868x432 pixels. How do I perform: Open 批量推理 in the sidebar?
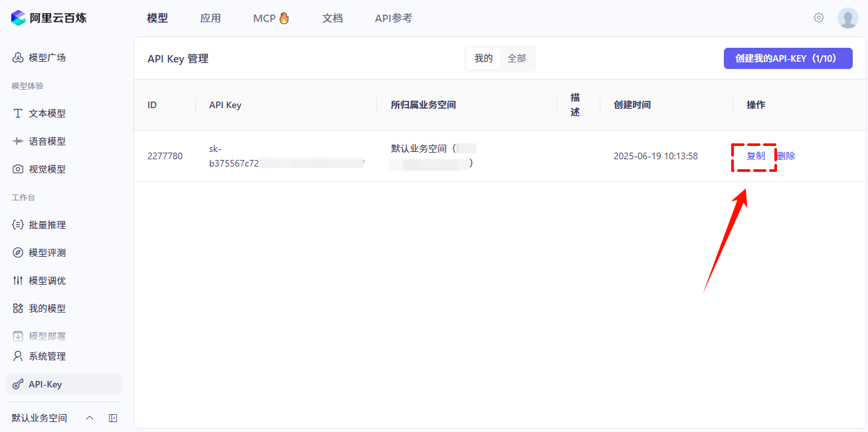click(x=46, y=225)
